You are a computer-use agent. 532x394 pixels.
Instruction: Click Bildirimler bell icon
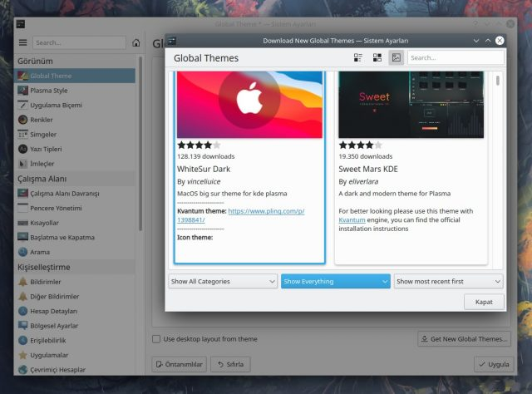coord(22,282)
